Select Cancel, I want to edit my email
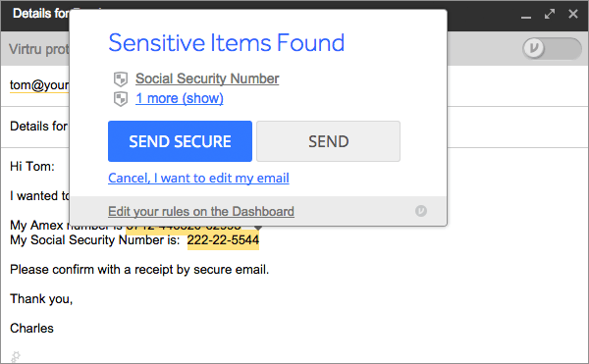Viewport: 589px width, 364px height. tap(198, 178)
